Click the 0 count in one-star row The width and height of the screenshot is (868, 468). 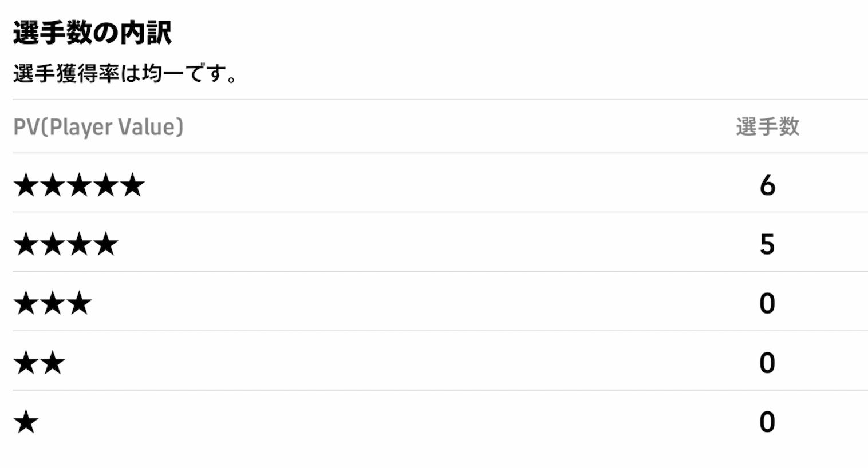point(767,422)
